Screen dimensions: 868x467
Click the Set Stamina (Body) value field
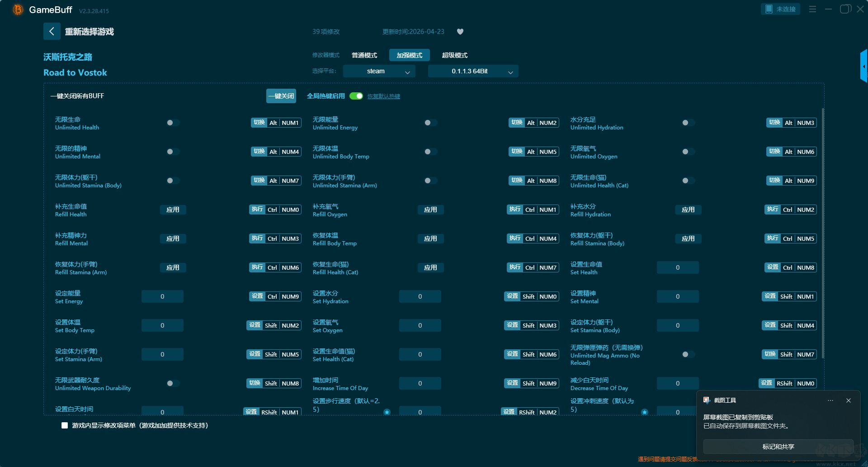click(678, 325)
